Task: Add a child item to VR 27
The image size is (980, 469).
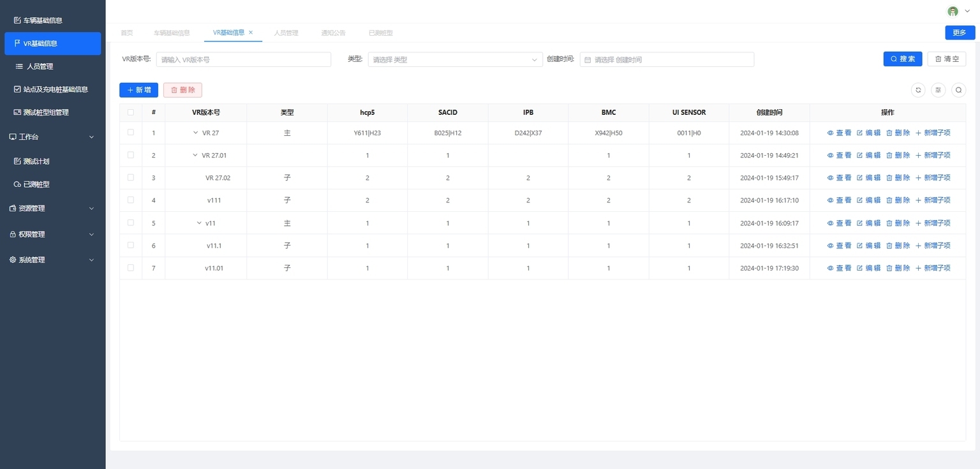Action: (x=933, y=133)
